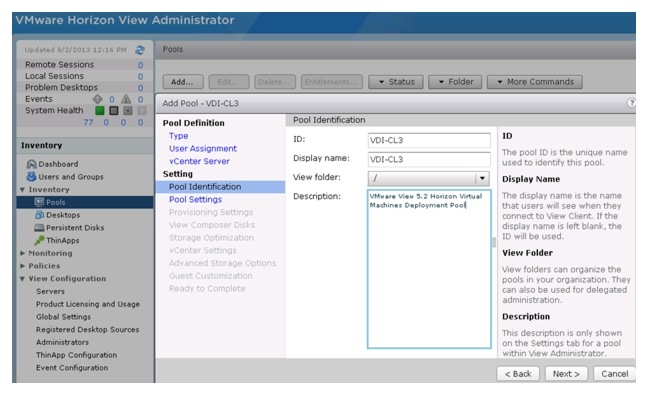
Task: Click the Events diamond alert icon
Action: click(97, 99)
